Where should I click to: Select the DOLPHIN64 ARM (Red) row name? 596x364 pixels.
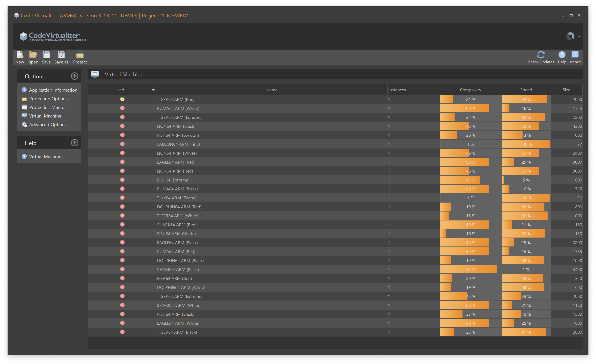179,207
